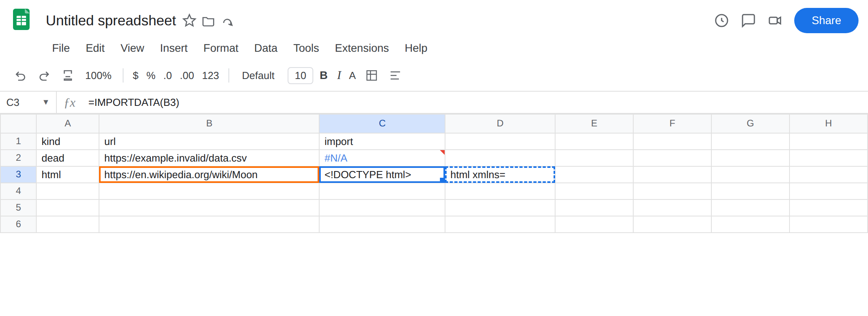
Task: Select cell containing "dead"
Action: (x=67, y=158)
